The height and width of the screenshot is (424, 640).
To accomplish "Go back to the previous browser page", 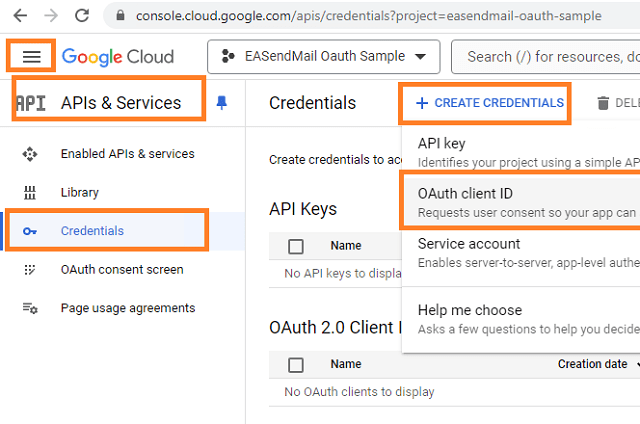I will (20, 16).
